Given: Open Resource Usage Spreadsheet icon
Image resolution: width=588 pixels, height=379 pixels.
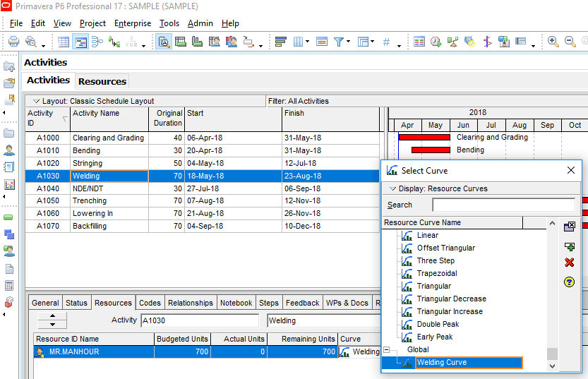Looking at the screenshot, I should click(214, 42).
